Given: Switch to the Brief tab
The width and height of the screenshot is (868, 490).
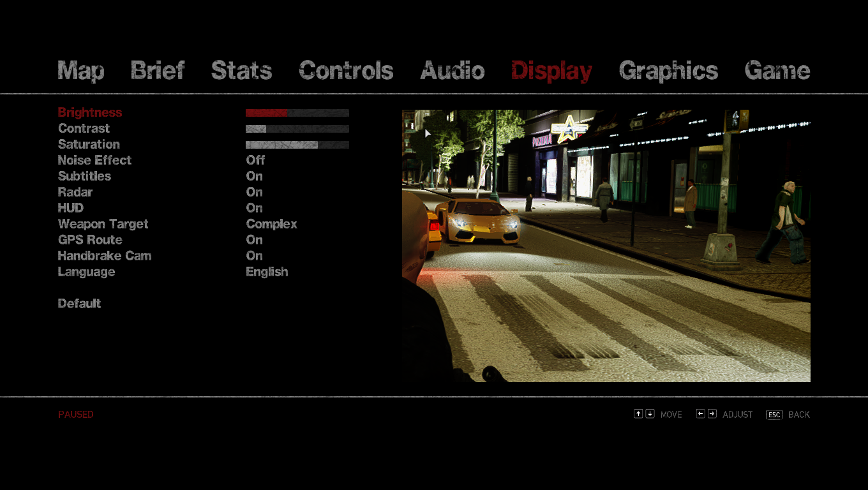Looking at the screenshot, I should pos(158,70).
